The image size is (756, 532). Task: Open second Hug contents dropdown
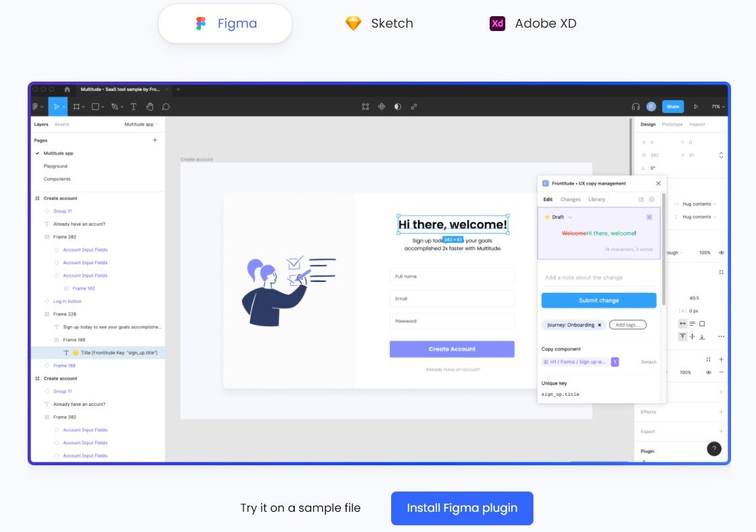[x=699, y=217]
